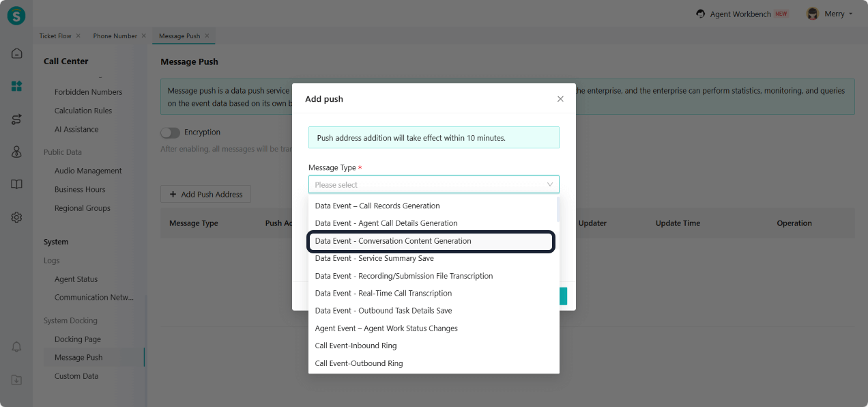Open the knowledge book icon in sidebar

click(16, 184)
